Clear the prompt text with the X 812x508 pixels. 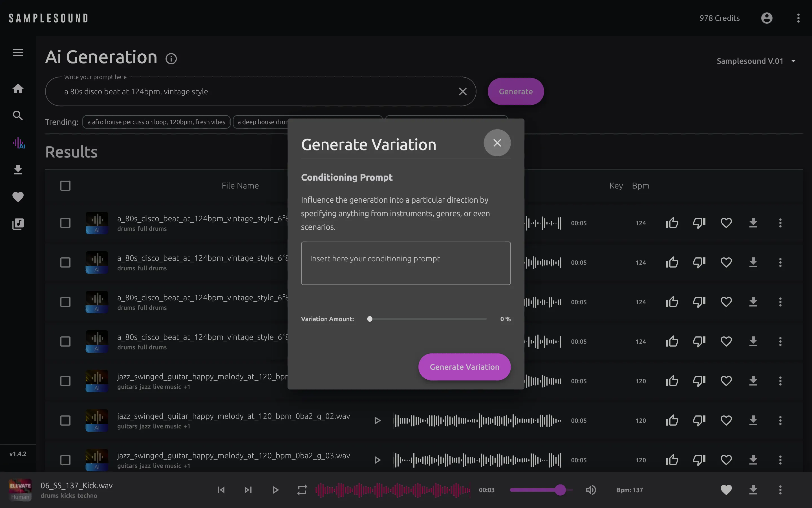[x=463, y=91]
